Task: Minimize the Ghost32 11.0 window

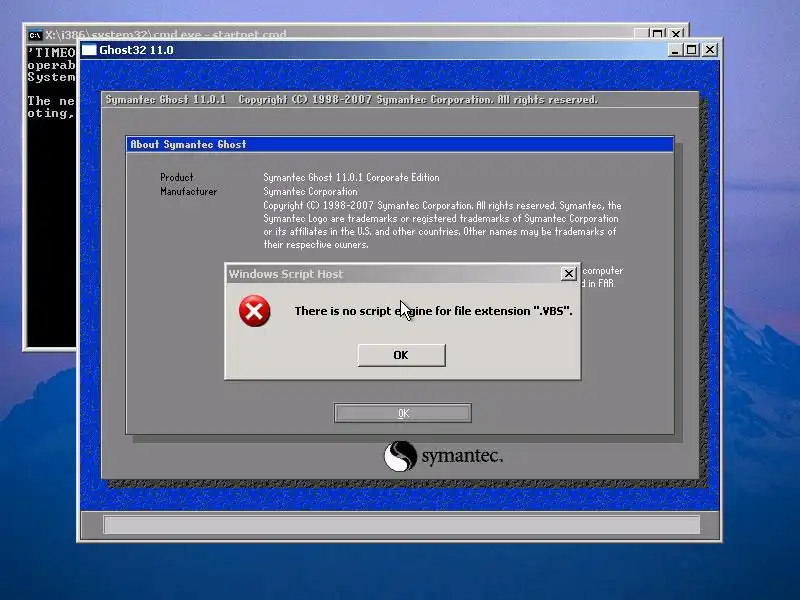Action: 674,49
